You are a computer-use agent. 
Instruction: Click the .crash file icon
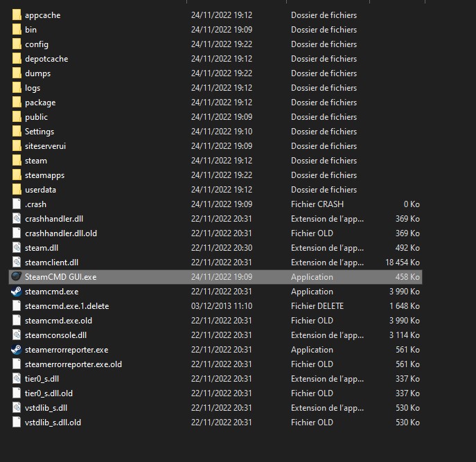tap(17, 204)
